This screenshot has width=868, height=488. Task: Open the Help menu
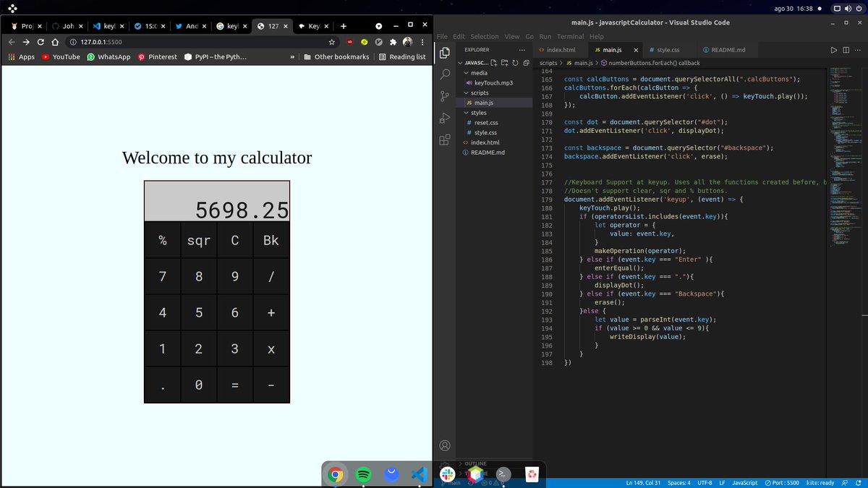(x=597, y=36)
